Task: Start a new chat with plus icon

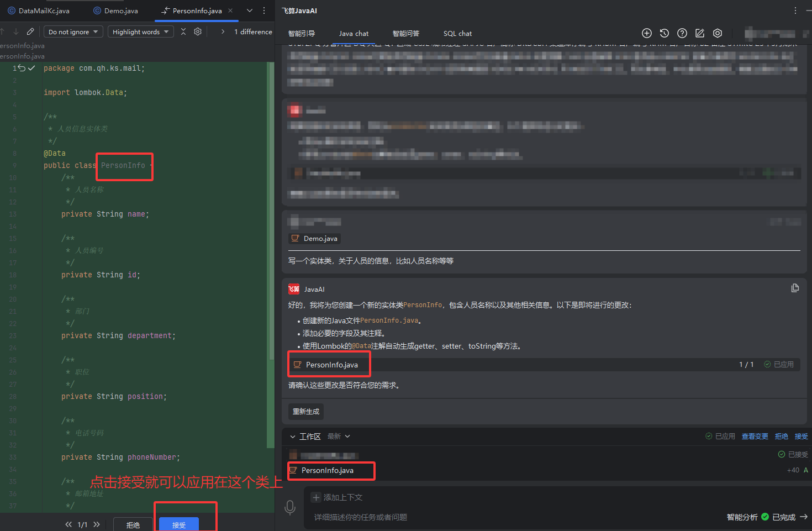Action: (647, 33)
